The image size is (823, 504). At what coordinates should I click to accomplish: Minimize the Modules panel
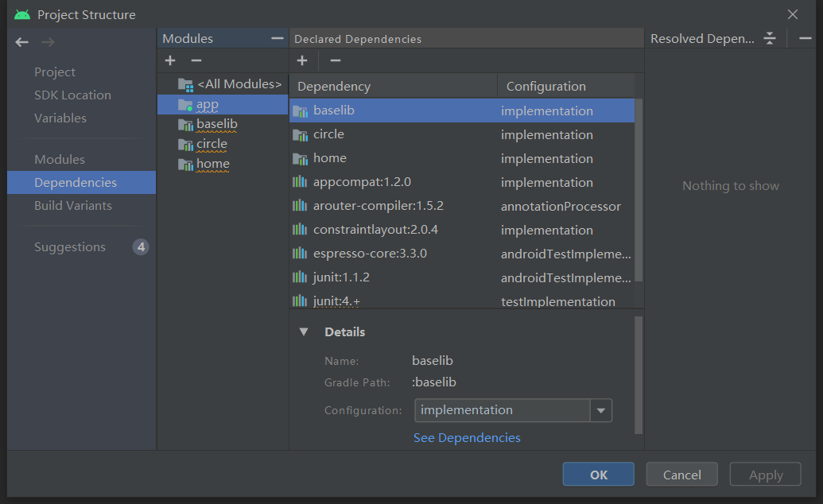[277, 38]
